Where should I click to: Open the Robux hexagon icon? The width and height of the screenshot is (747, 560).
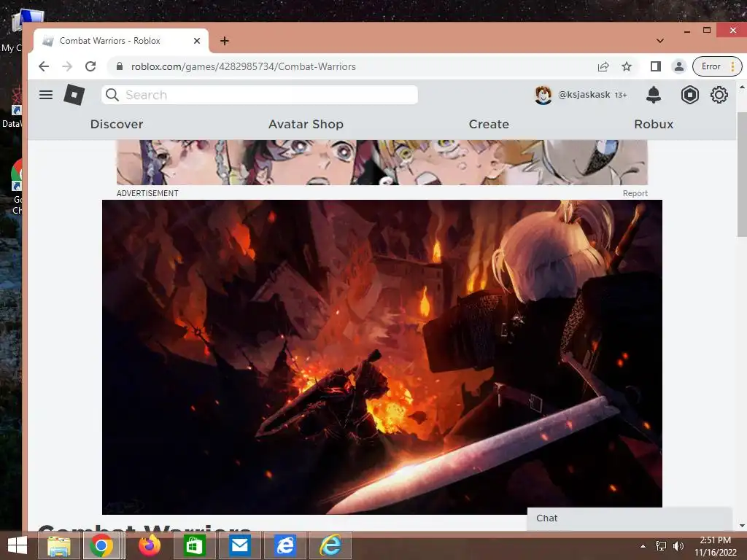point(689,95)
